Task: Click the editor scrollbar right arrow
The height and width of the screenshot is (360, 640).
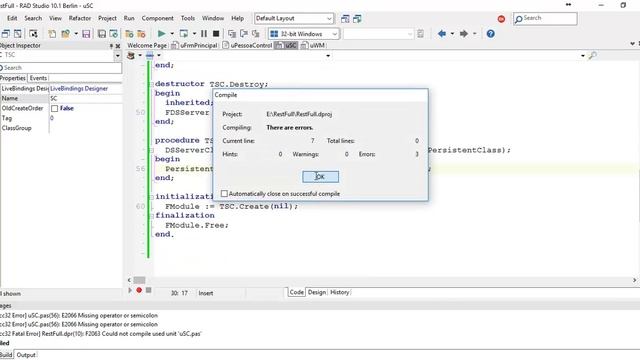Action: click(634, 280)
